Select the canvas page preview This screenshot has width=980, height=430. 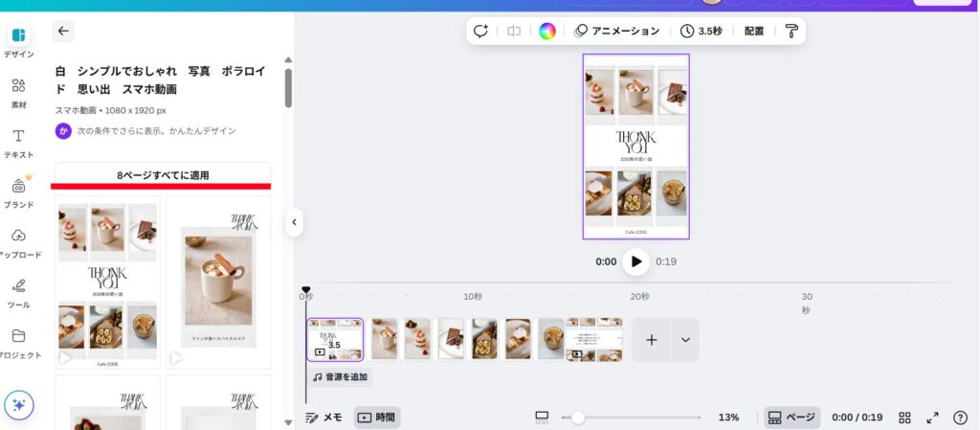(x=636, y=147)
